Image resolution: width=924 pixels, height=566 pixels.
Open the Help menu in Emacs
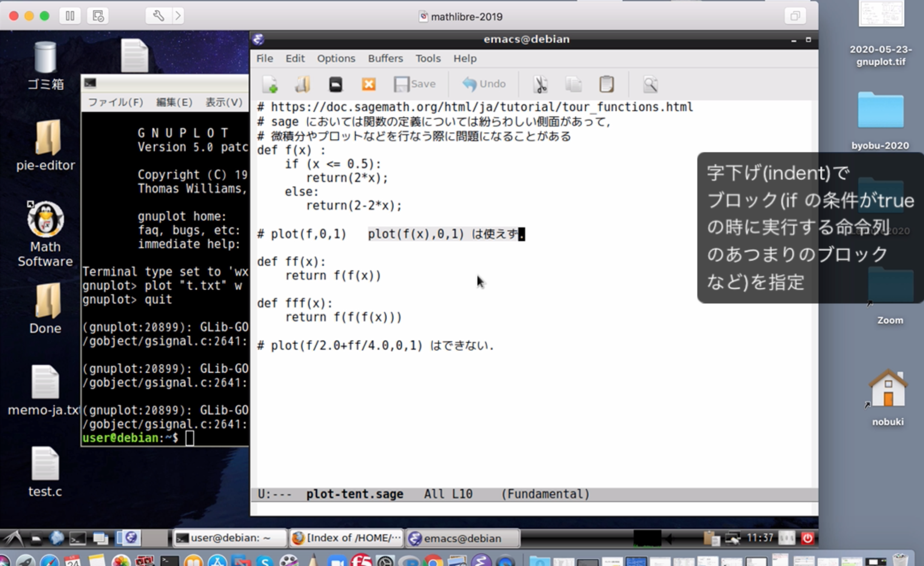tap(465, 58)
